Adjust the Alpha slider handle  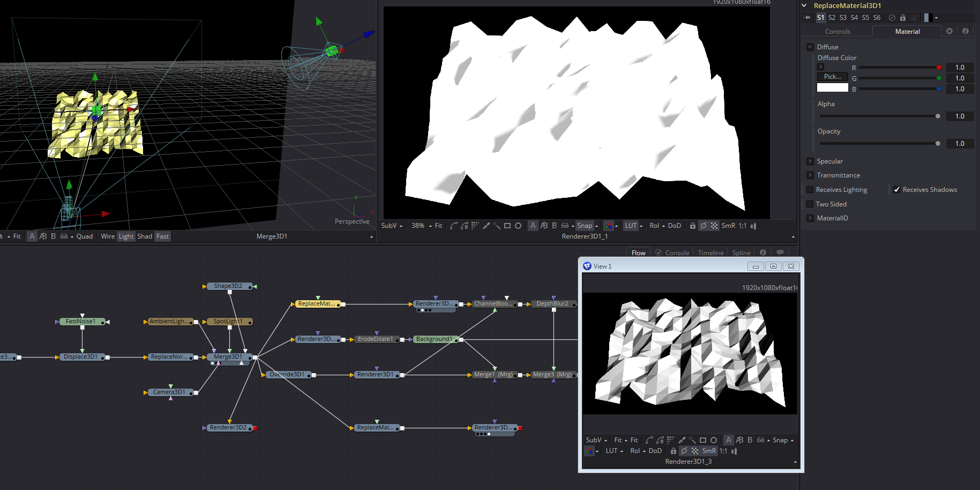click(938, 116)
